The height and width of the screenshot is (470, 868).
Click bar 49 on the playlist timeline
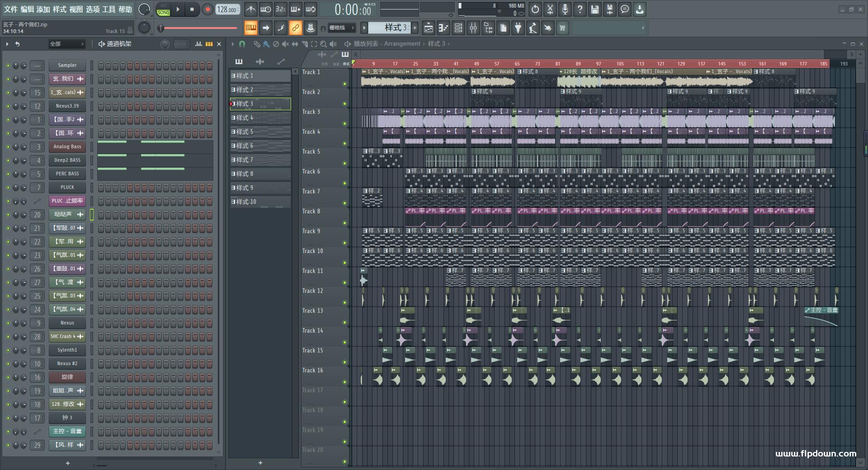point(476,64)
